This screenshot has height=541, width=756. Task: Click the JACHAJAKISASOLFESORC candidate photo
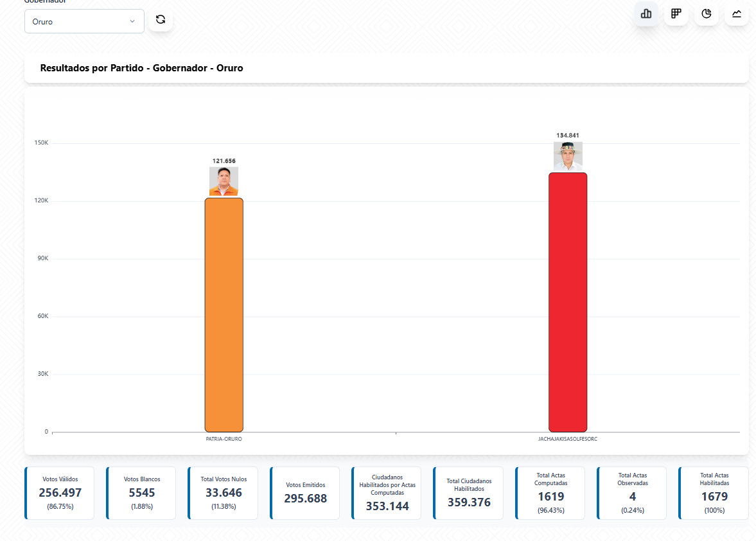[x=568, y=156]
